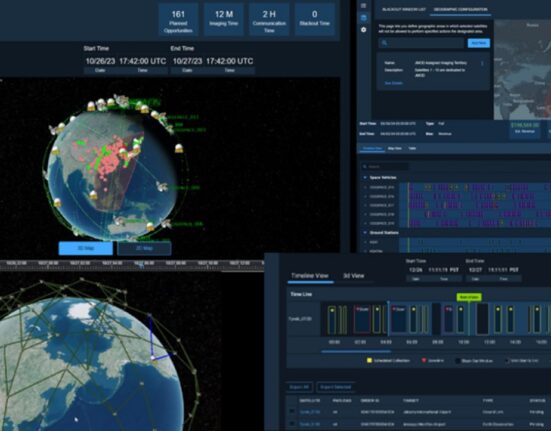Open 3d View tab in bottom window

[x=354, y=276]
